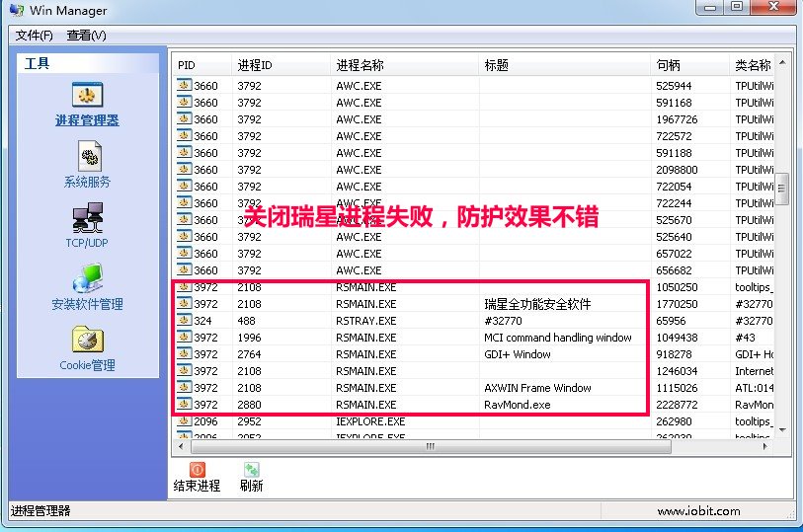Select the ATL:014 class name cell
Image resolution: width=803 pixels, height=532 pixels.
[x=754, y=388]
